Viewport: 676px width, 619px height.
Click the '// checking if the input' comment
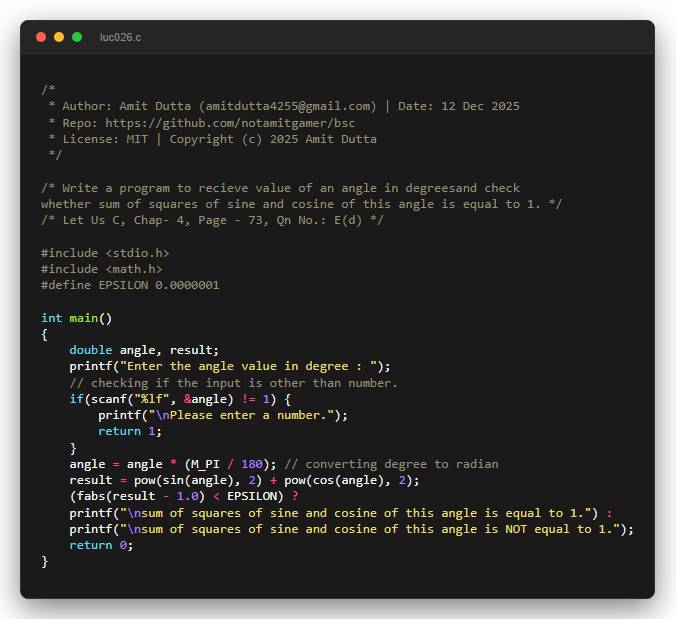[233, 383]
